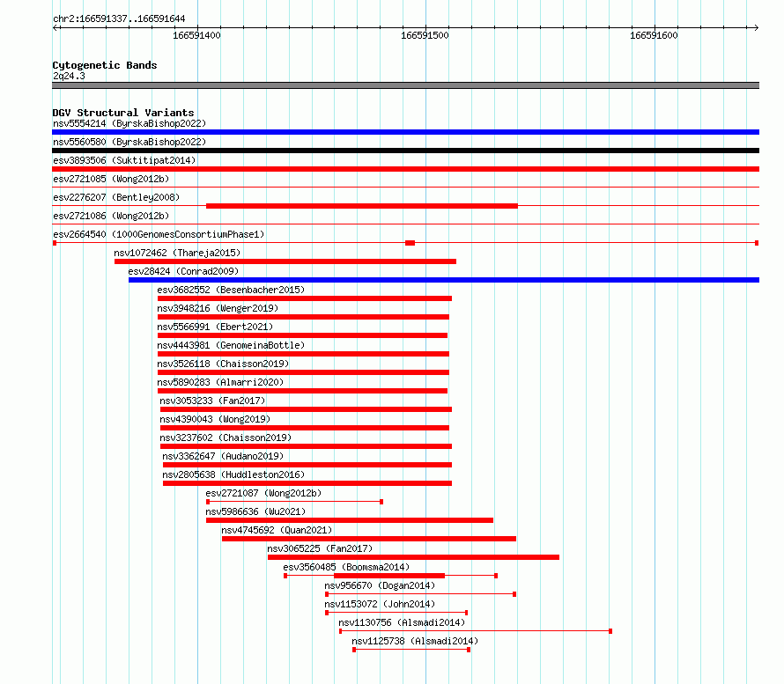The width and height of the screenshot is (784, 684).
Task: Click the nsv4745692 (Quan2021) label
Action: coord(277,530)
